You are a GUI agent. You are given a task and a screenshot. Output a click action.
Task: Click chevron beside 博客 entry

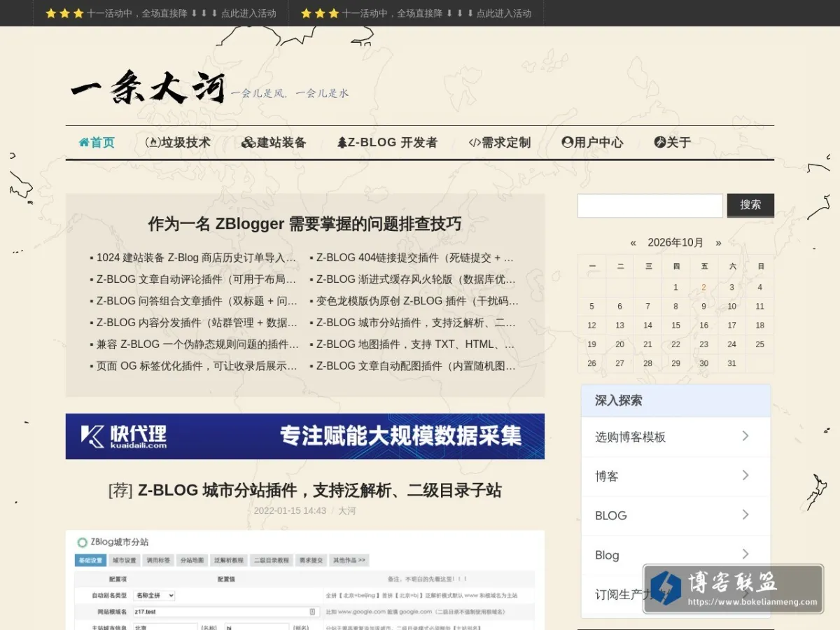point(745,475)
